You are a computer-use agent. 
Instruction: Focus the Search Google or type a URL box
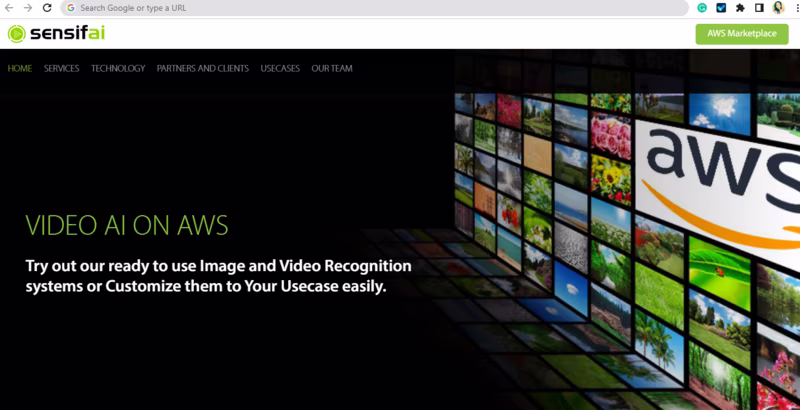(374, 8)
